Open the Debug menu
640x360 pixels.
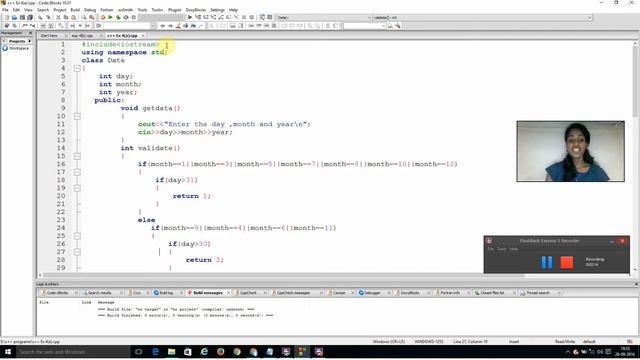[90, 10]
